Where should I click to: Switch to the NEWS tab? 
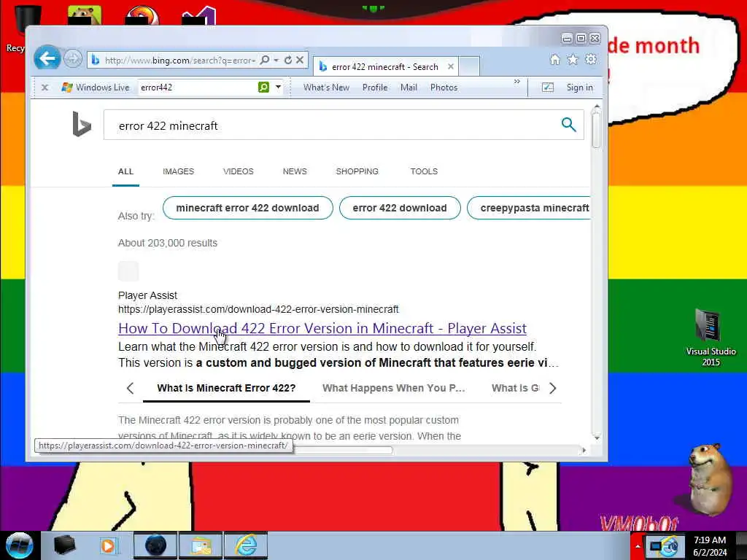pyautogui.click(x=295, y=171)
